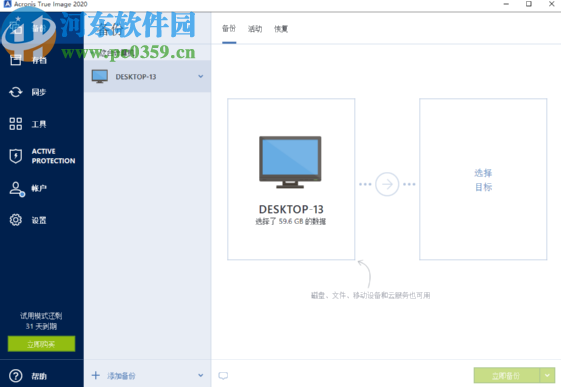
Task: Close the Acronis True Image window
Action: pyautogui.click(x=552, y=4)
